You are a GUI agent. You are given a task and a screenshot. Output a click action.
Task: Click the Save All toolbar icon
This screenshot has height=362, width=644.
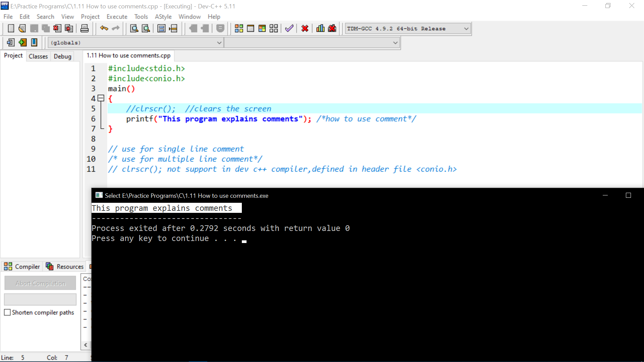pyautogui.click(x=46, y=28)
